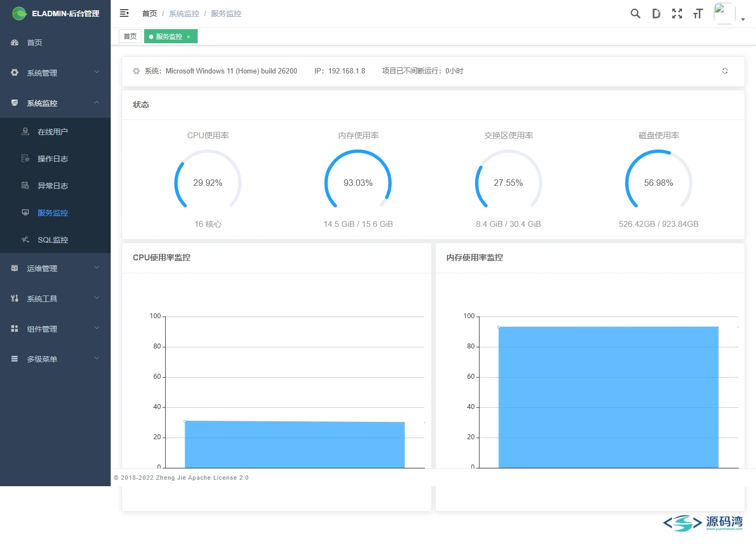
Task: Open the project documentation icon
Action: [656, 14]
